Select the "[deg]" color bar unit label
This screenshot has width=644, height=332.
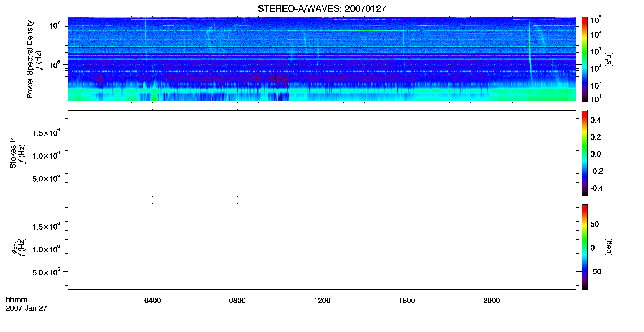[608, 247]
